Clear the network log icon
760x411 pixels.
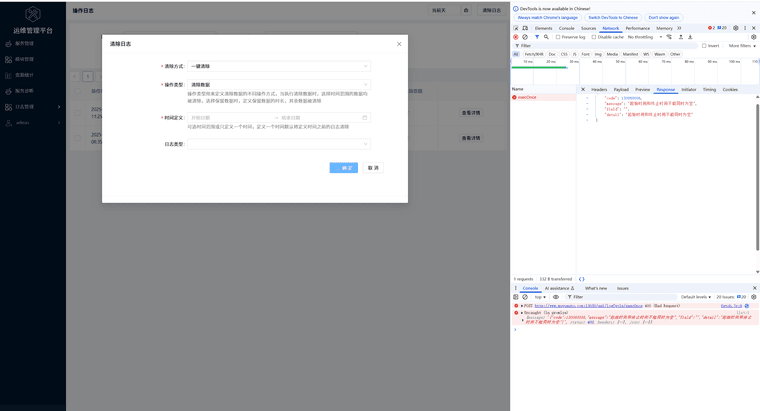[x=525, y=37]
